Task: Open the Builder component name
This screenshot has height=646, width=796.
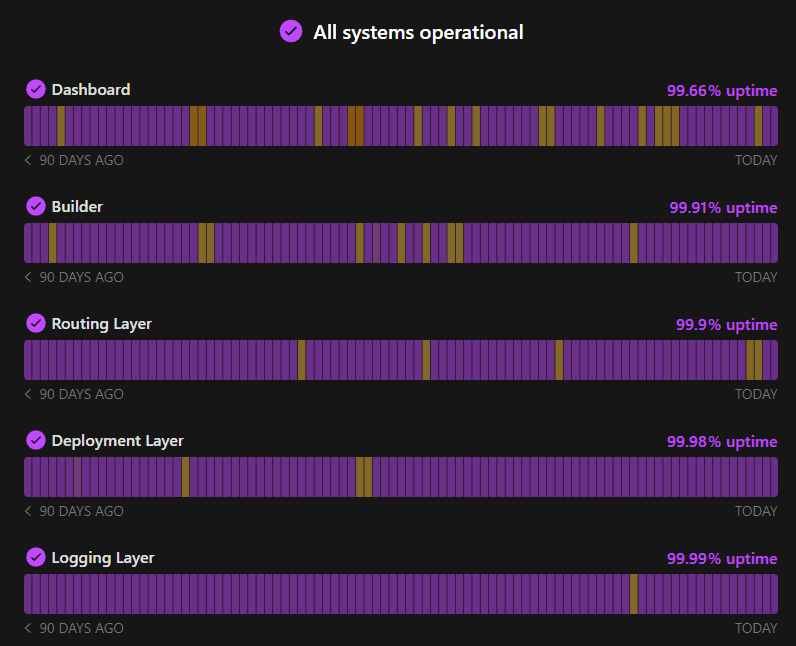Action: [77, 207]
